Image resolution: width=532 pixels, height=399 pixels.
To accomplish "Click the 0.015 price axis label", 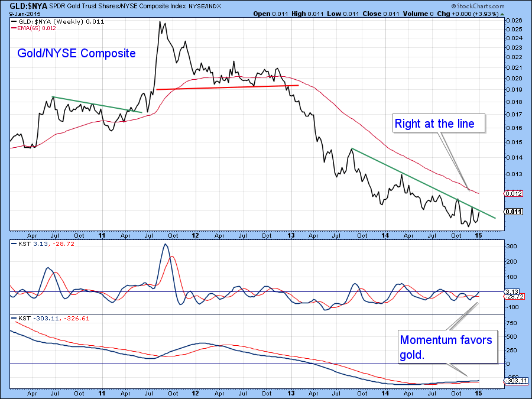I will (x=514, y=142).
